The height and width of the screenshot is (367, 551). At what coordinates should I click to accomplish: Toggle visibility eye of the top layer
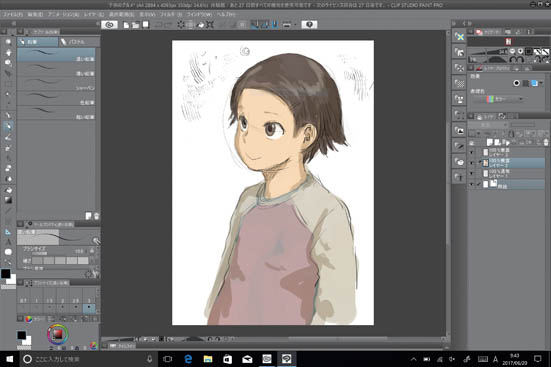coord(472,153)
